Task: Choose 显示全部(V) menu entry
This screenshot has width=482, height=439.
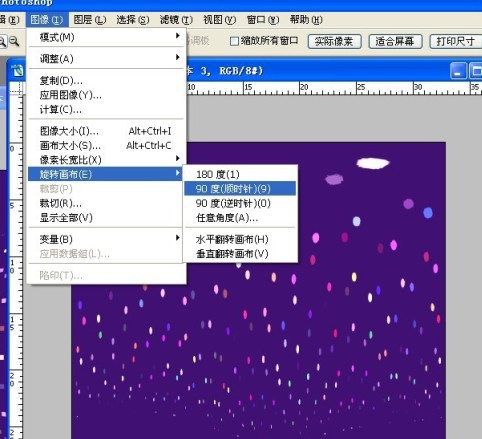Action: (x=106, y=218)
